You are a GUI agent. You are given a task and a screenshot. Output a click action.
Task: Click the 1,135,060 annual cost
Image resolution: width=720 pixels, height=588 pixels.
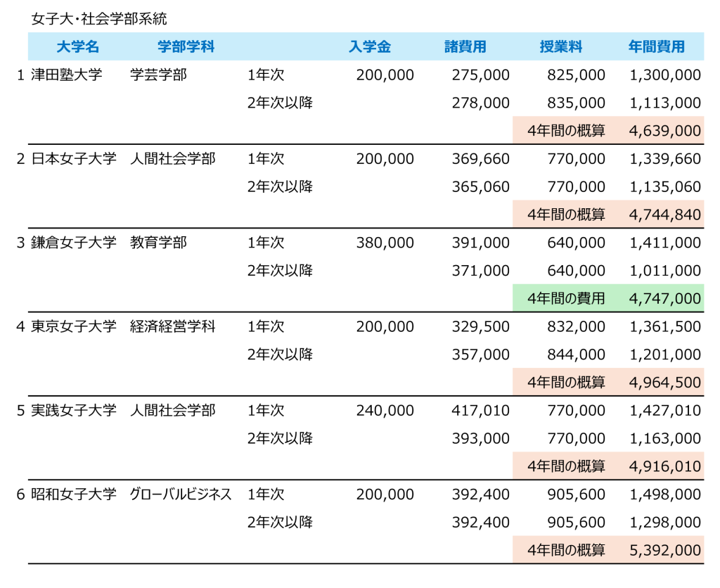pos(665,187)
